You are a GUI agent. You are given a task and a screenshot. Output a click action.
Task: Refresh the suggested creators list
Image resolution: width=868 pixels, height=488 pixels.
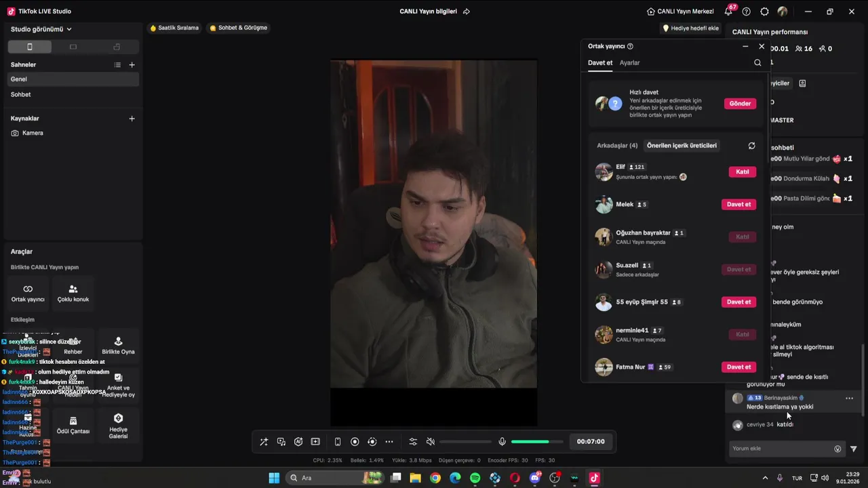[751, 146]
